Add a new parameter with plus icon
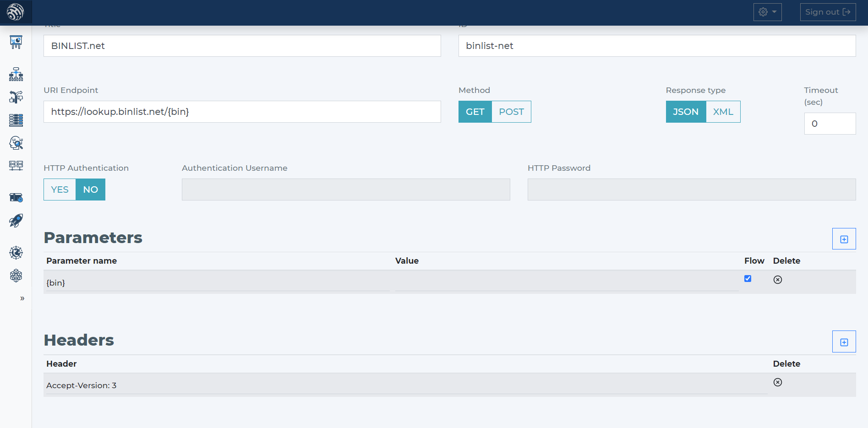The height and width of the screenshot is (428, 868). point(844,239)
